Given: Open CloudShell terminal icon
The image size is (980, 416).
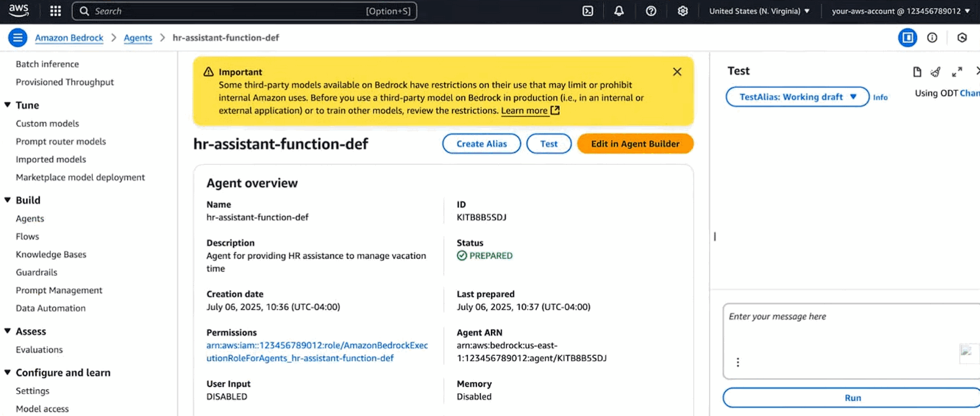Looking at the screenshot, I should tap(588, 11).
